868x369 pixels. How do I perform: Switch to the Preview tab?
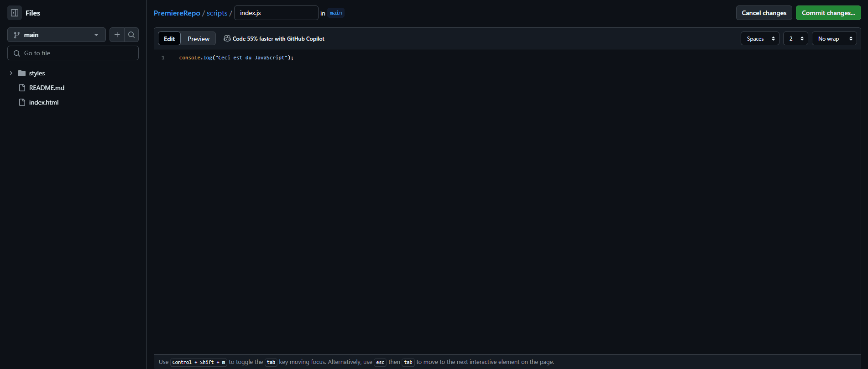click(199, 39)
